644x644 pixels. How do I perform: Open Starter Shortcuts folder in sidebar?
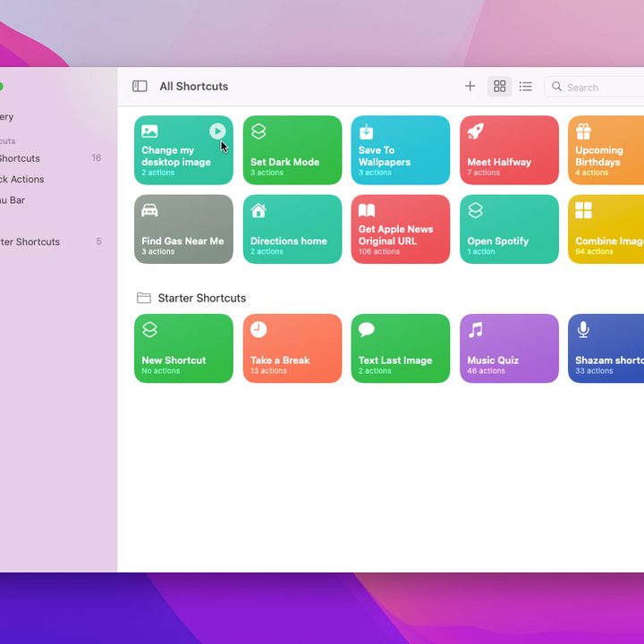(50, 241)
